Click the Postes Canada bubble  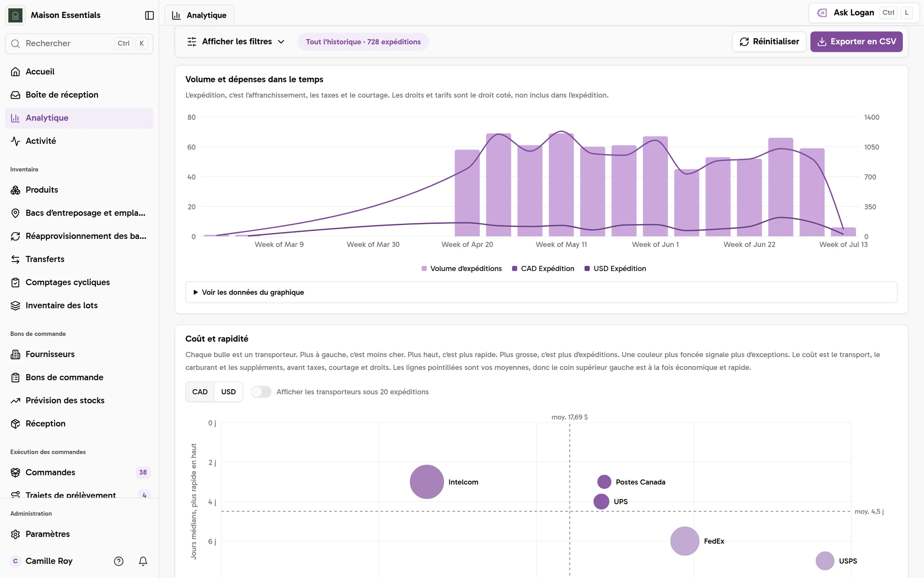tap(604, 482)
